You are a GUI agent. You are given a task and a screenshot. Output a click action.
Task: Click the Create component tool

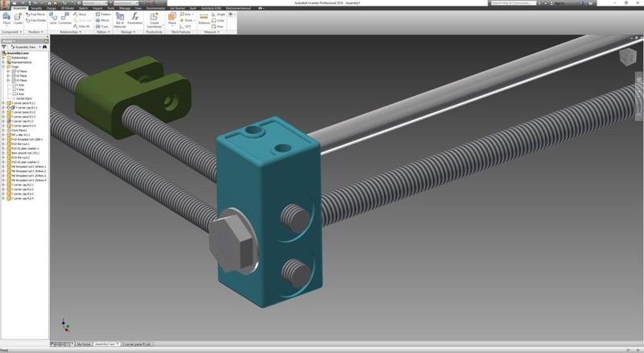click(x=18, y=19)
